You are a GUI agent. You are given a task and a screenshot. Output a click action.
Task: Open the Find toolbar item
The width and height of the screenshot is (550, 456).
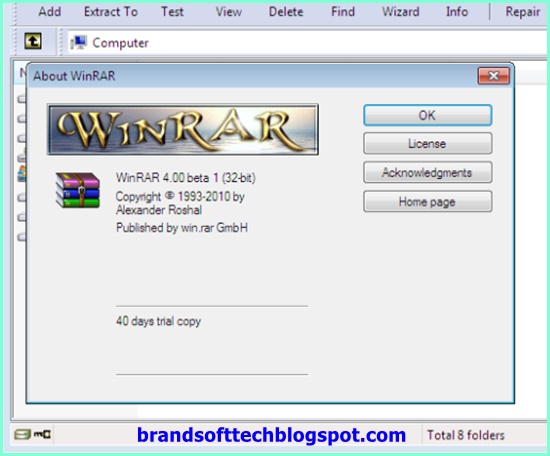tap(343, 12)
